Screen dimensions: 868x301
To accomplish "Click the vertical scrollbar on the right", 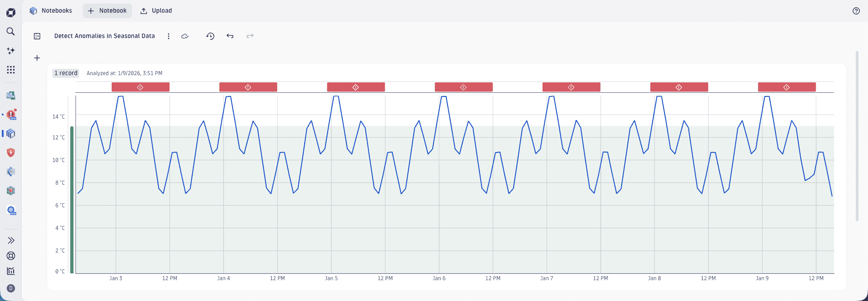I will point(857,136).
